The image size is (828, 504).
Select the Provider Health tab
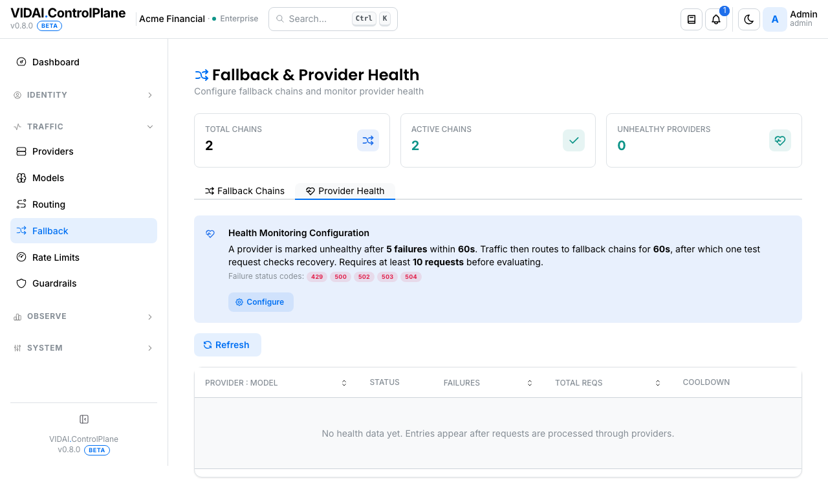pyautogui.click(x=345, y=191)
